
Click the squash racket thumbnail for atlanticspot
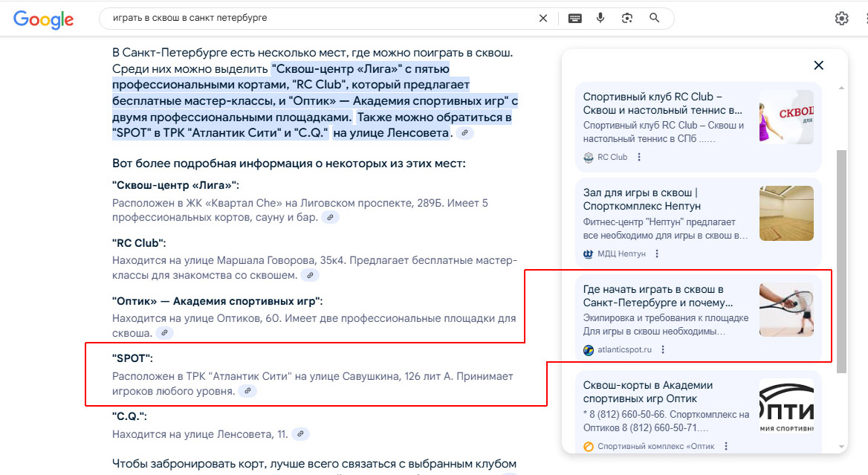pyautogui.click(x=786, y=309)
